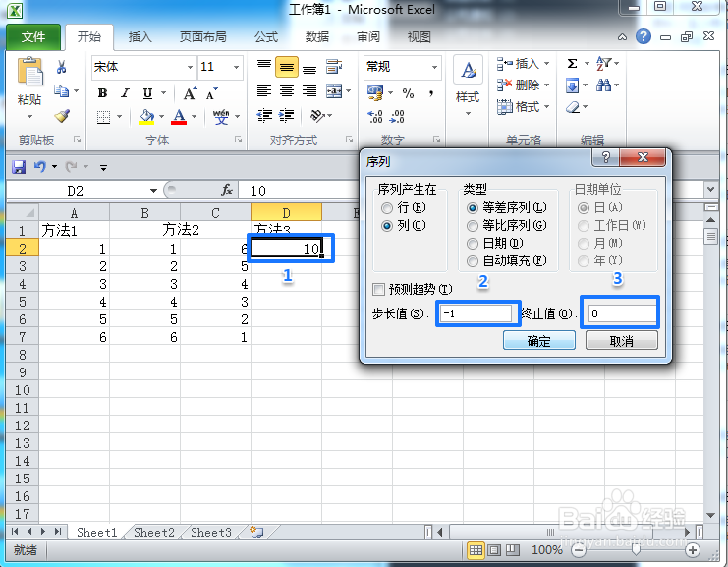Select 列(C) columns radio option
This screenshot has width=728, height=567.
(x=386, y=226)
